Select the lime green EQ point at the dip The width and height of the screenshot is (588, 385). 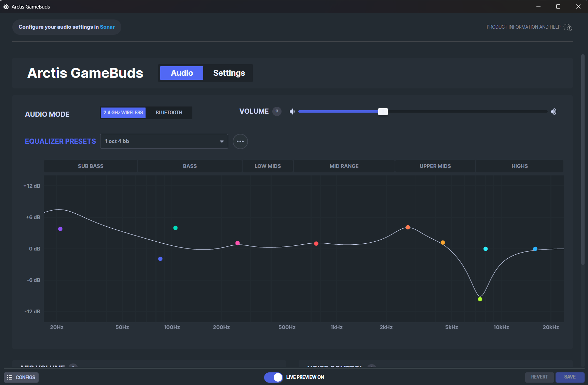pyautogui.click(x=480, y=299)
